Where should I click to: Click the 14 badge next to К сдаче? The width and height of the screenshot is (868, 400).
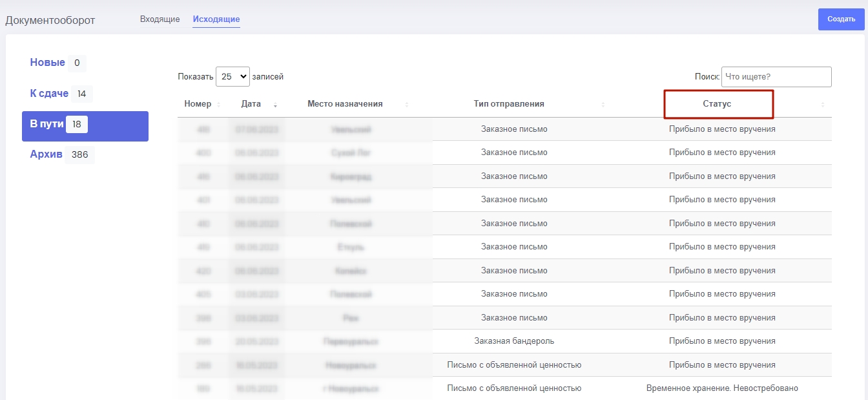(x=81, y=94)
